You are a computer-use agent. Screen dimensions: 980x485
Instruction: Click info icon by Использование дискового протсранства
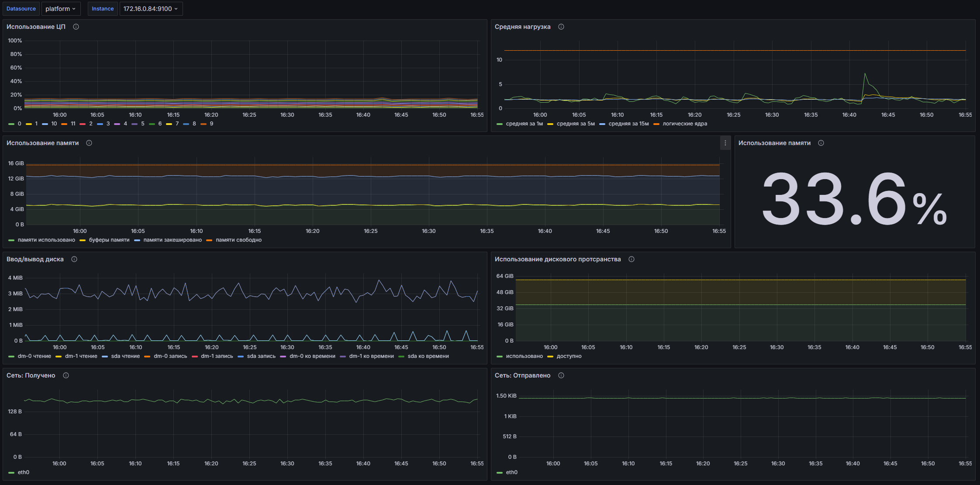[631, 259]
